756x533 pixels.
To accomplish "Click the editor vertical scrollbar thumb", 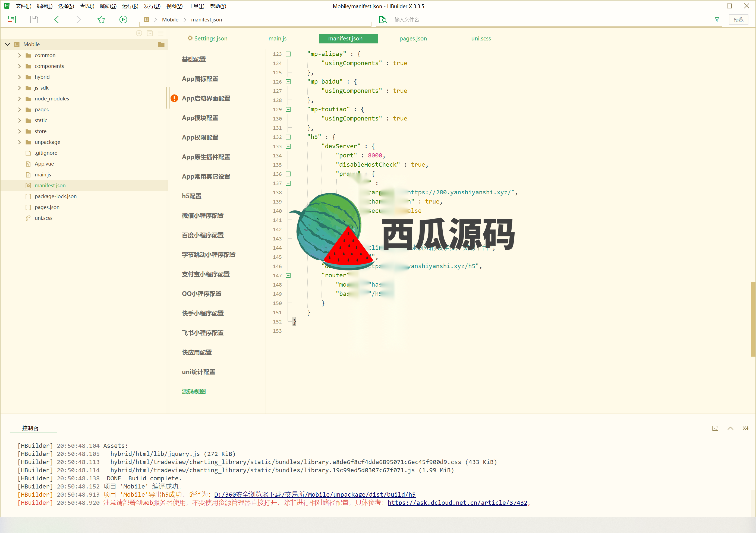I will pyautogui.click(x=753, y=319).
